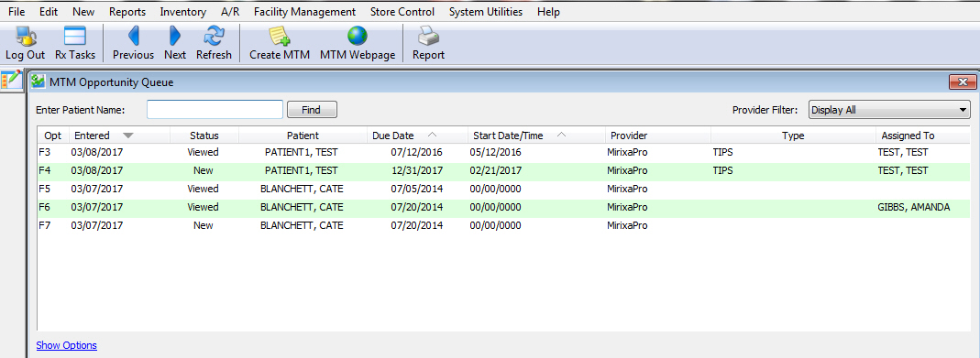Click the Patient column header

click(x=303, y=136)
